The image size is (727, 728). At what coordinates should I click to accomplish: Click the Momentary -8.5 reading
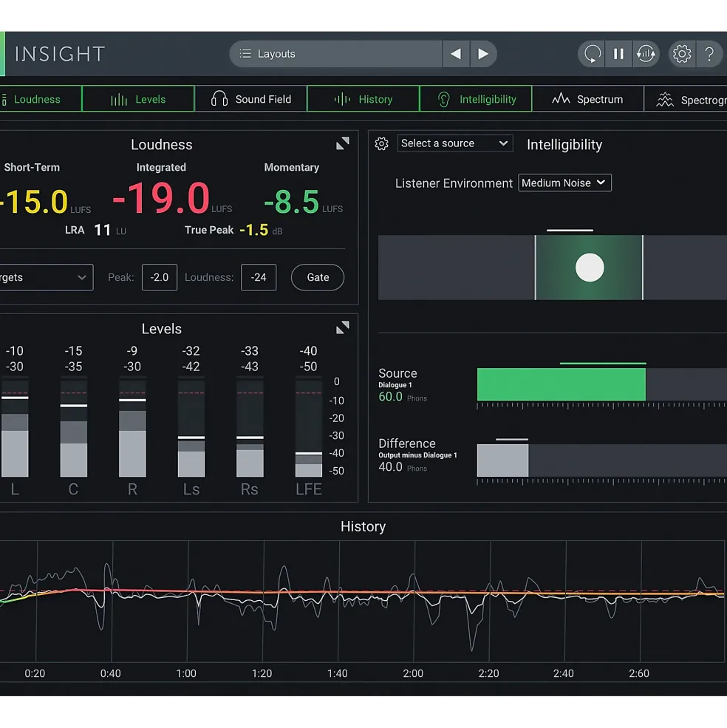pyautogui.click(x=292, y=202)
